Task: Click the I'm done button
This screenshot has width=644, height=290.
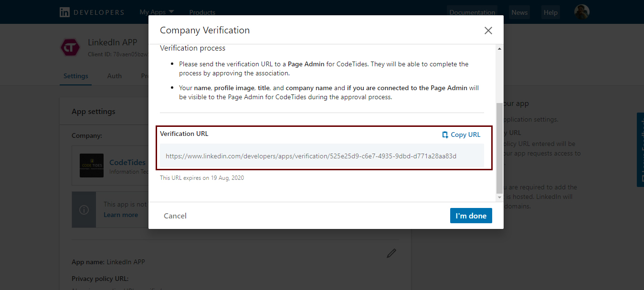Action: [x=471, y=216]
